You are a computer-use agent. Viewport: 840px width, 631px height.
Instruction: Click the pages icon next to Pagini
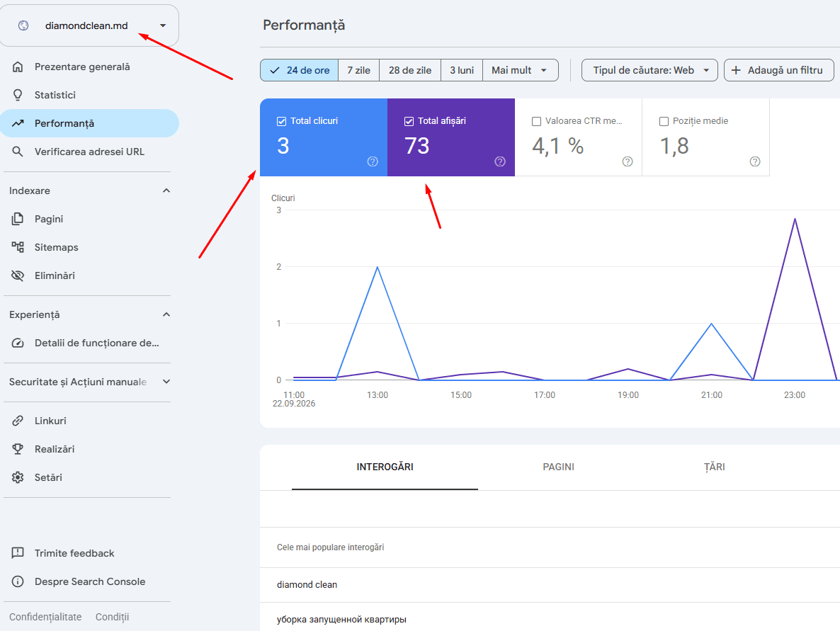[18, 219]
